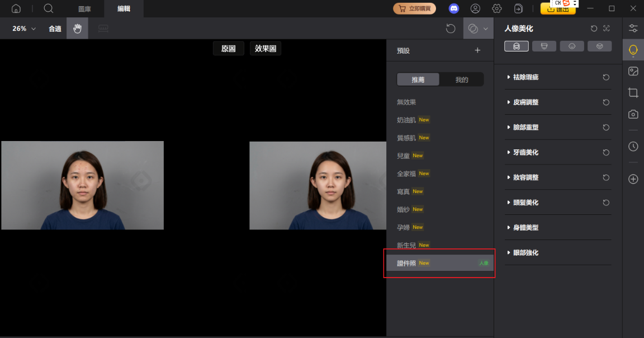
Task: Click the camera icon in the right sidebar
Action: point(633,114)
